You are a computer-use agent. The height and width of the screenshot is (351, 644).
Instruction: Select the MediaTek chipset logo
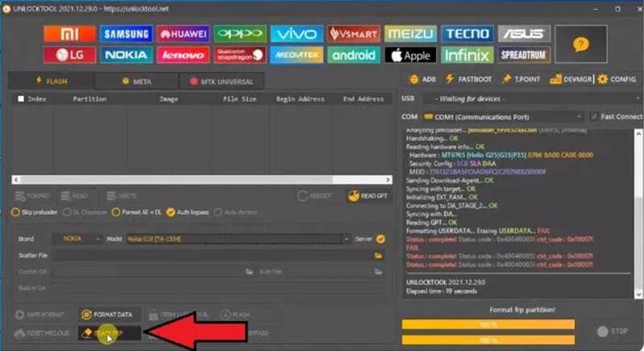pyautogui.click(x=297, y=55)
